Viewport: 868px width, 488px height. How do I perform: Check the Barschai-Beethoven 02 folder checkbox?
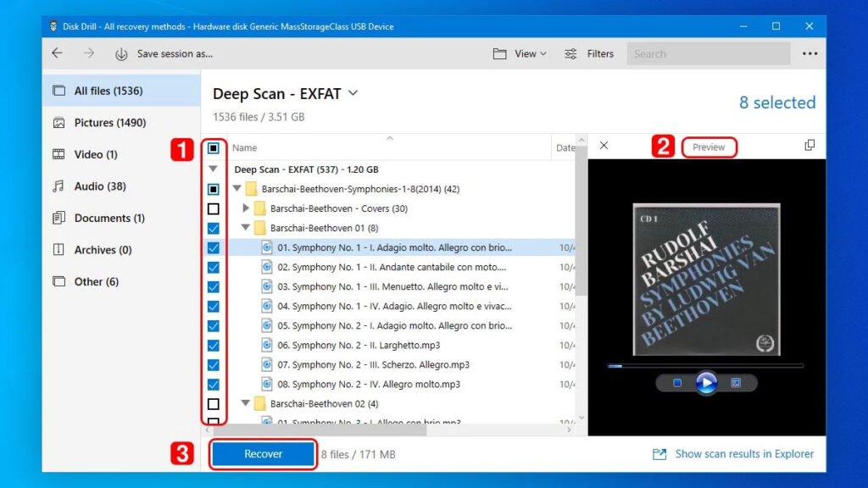[x=213, y=404]
